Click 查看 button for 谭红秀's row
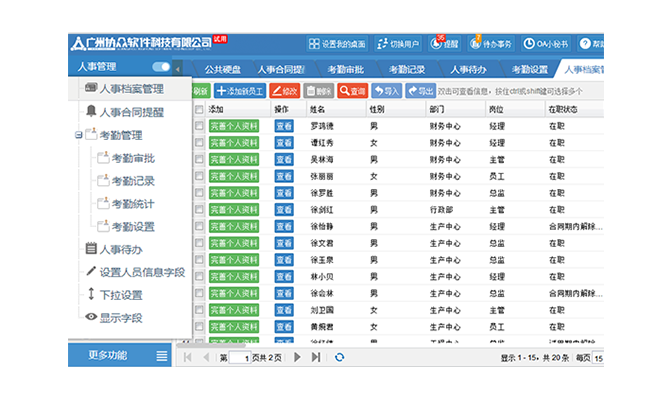670x412 pixels. coord(282,143)
